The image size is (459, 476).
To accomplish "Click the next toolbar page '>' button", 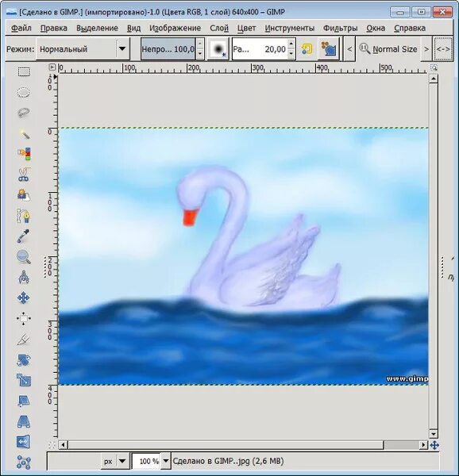I will tap(426, 49).
